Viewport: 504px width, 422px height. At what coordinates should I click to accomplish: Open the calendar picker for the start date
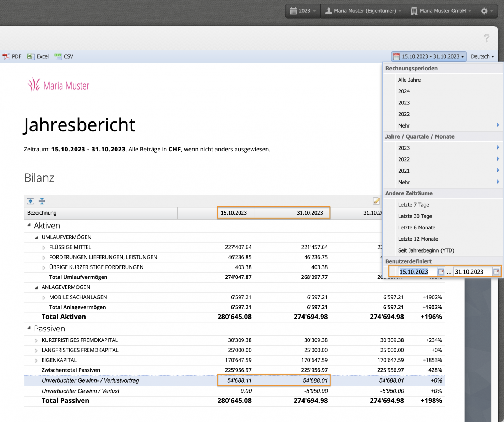coord(441,271)
